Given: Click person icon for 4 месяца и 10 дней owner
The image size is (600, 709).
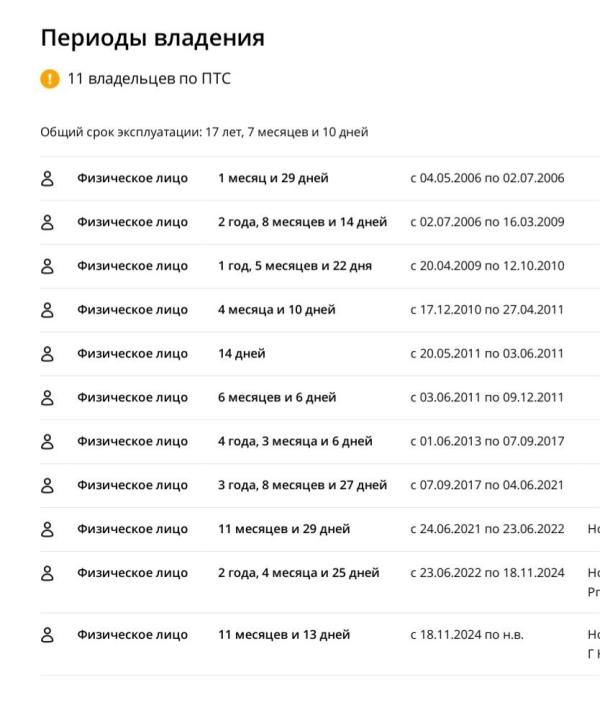Looking at the screenshot, I should [46, 310].
